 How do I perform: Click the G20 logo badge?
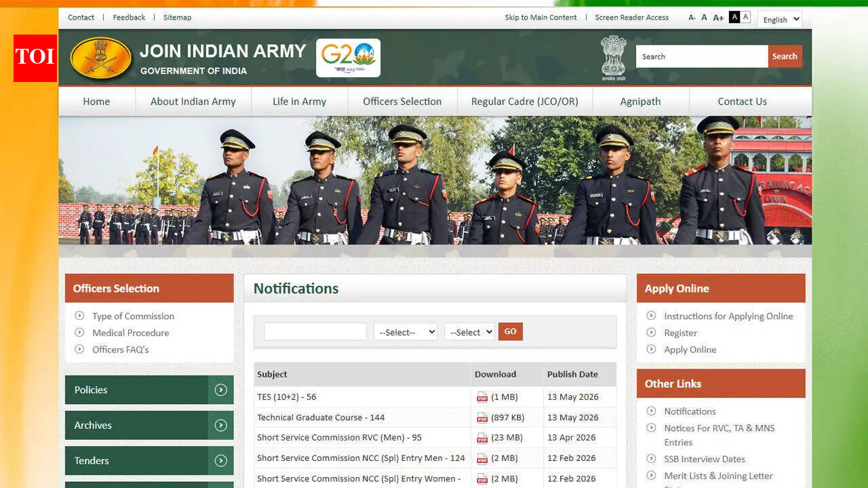point(348,58)
